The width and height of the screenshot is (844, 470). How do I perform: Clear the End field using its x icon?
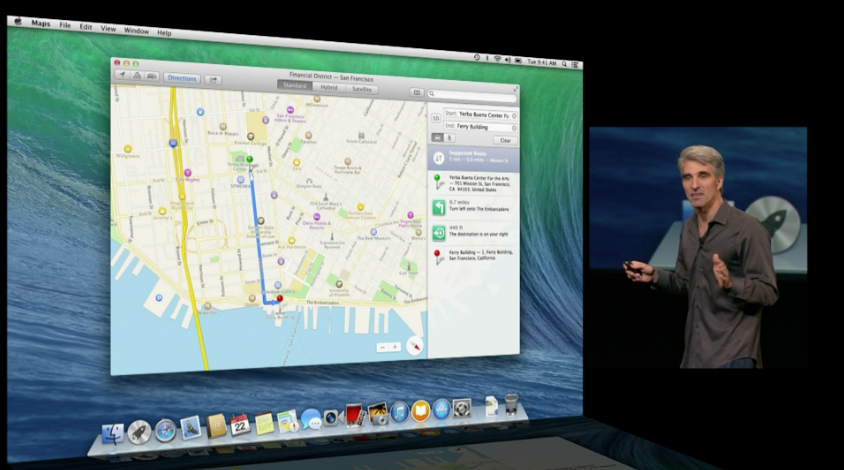[x=514, y=128]
